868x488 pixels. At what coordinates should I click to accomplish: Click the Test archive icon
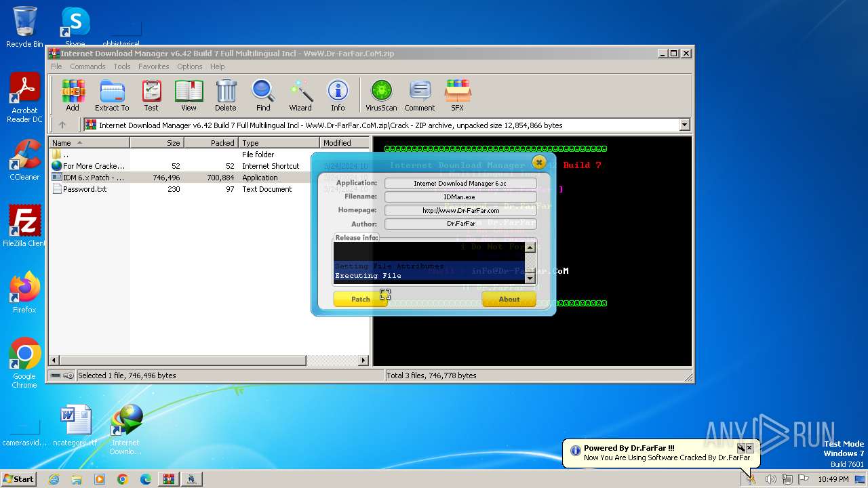click(151, 96)
